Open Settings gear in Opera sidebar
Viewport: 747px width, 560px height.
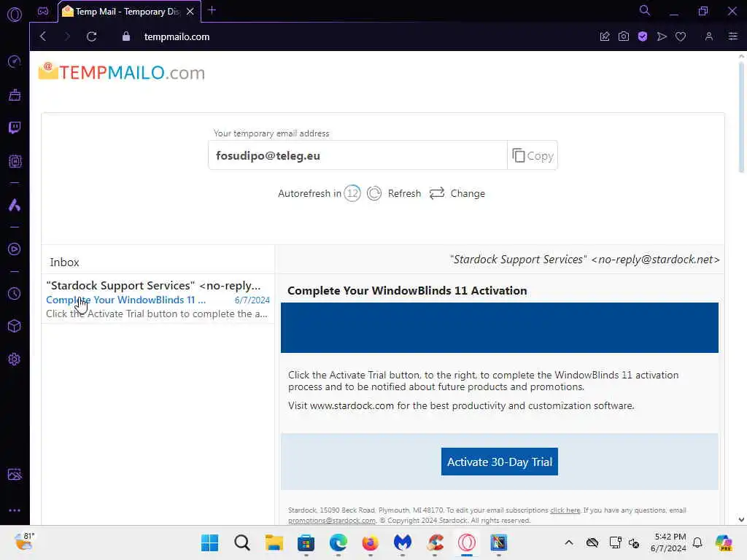(15, 359)
